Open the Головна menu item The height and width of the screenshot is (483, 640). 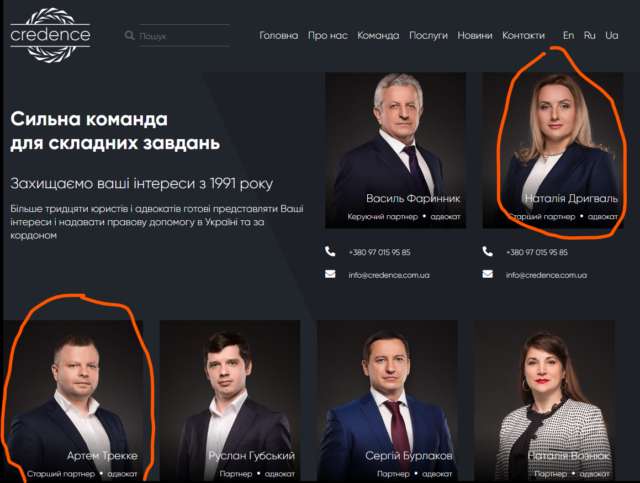click(x=279, y=36)
